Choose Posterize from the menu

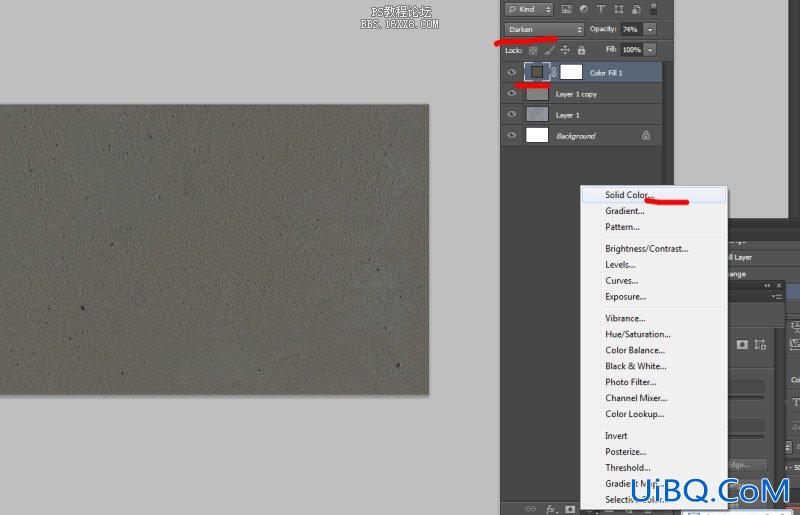[x=654, y=452]
